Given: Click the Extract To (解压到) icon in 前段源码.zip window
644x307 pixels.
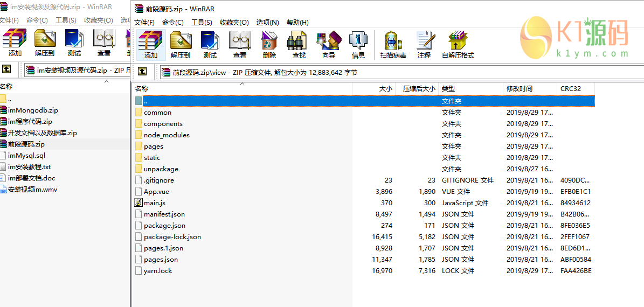Looking at the screenshot, I should click(x=181, y=44).
